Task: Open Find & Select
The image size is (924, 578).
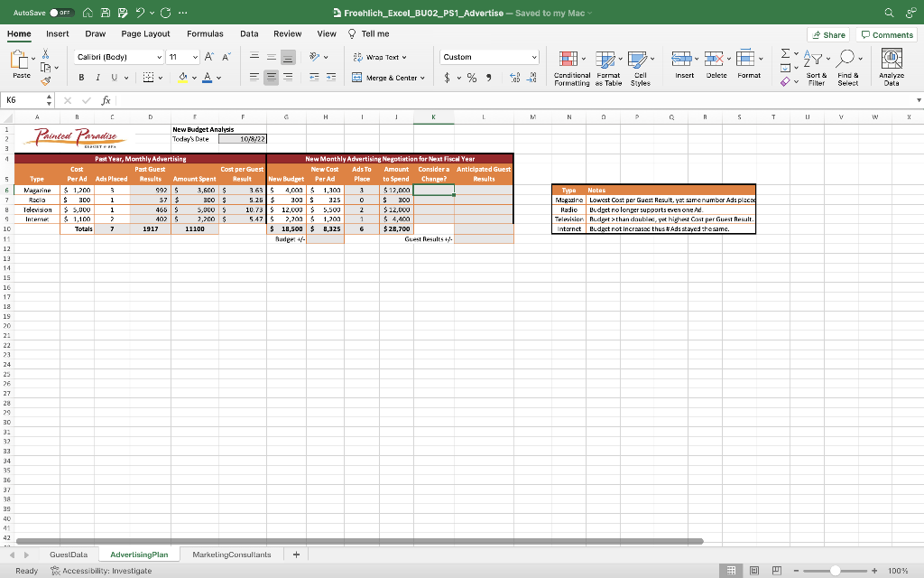Action: point(847,69)
